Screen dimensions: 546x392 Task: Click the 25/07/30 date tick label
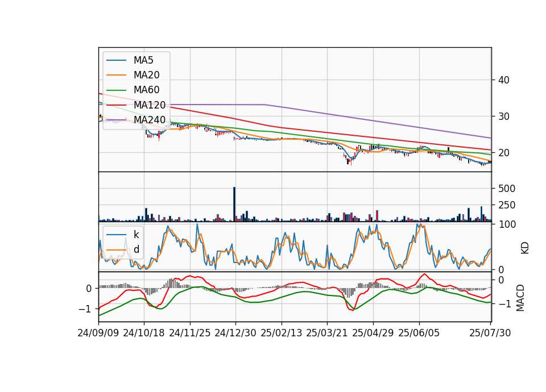(490, 333)
